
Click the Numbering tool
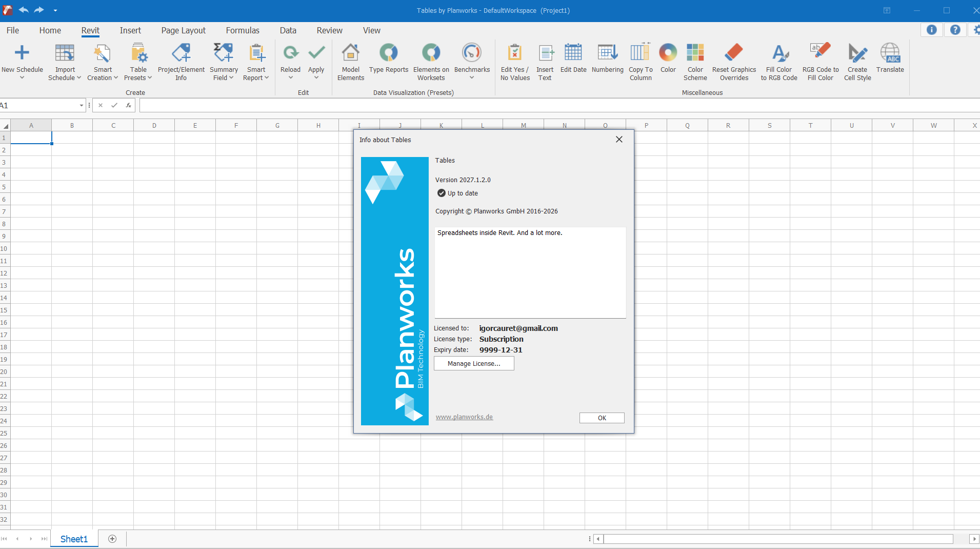tap(607, 58)
